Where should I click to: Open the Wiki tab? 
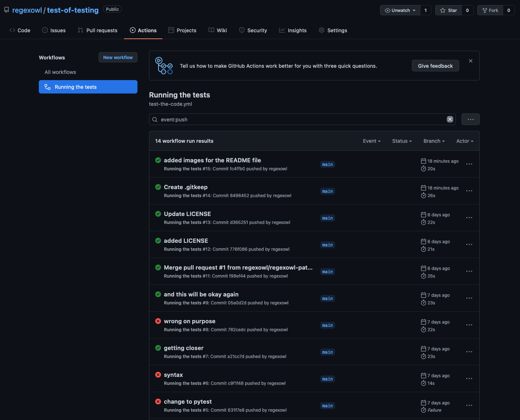click(218, 30)
